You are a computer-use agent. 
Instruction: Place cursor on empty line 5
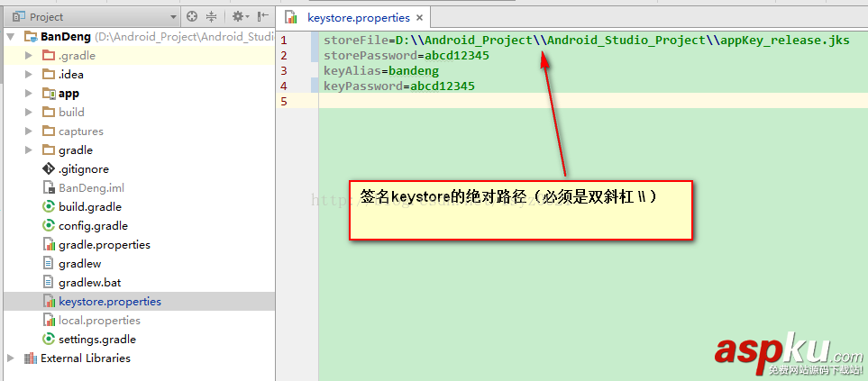[592, 101]
